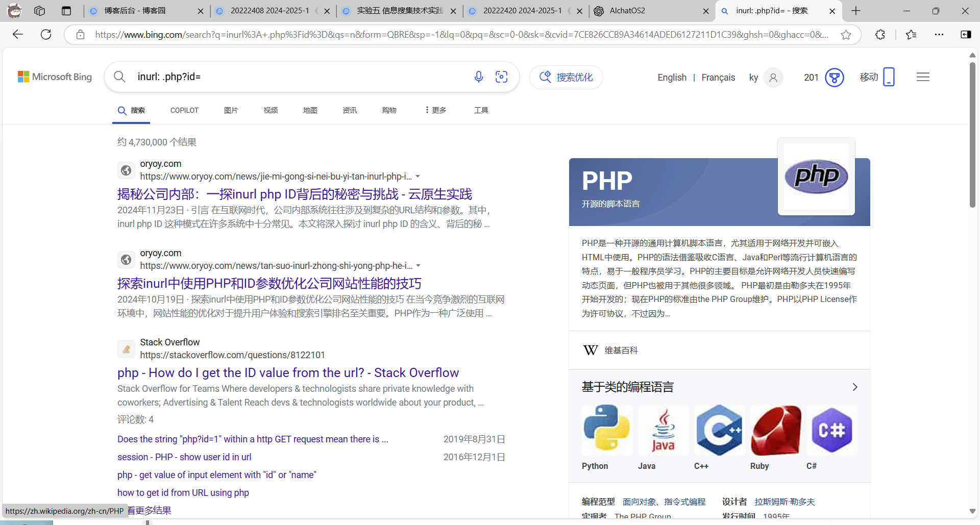
Task: Open the 探索inurl中使用PHP result link
Action: click(269, 284)
